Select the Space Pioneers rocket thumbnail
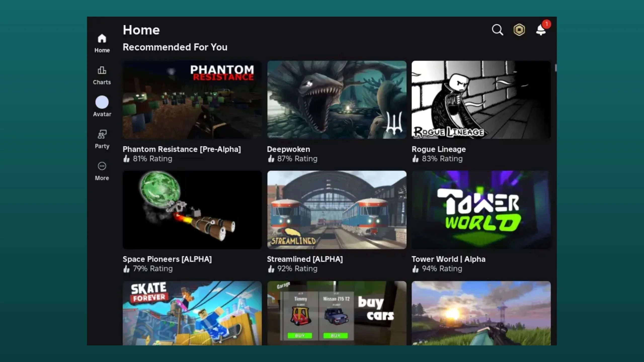Viewport: 644px width, 362px height. (192, 210)
